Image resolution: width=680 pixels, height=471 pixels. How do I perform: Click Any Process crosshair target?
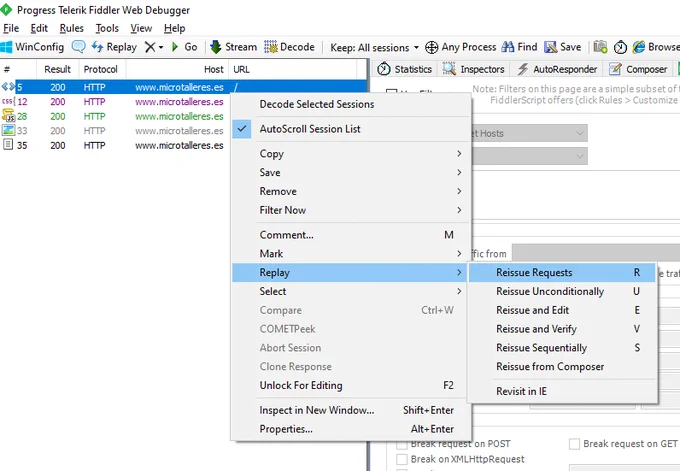tap(432, 47)
